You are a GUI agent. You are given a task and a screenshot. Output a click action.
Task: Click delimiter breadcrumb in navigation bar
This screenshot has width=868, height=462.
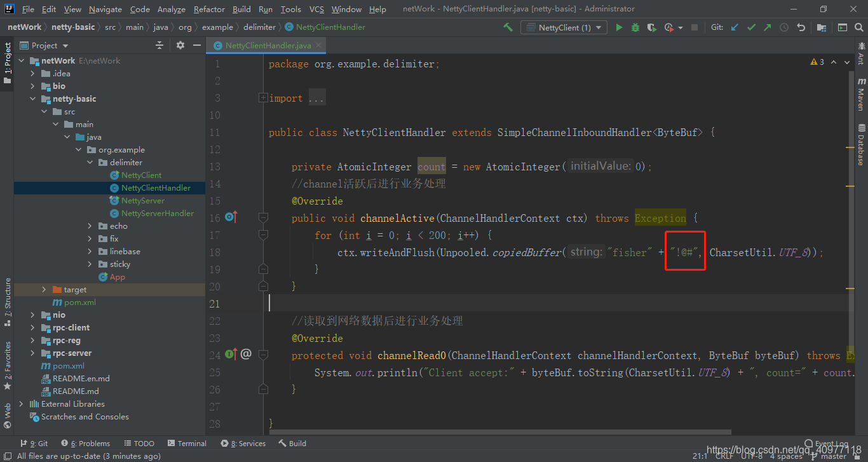point(259,27)
